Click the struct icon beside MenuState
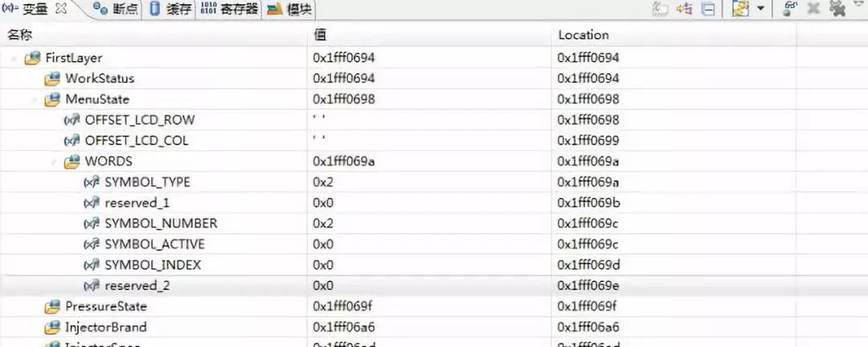The image size is (868, 347). pyautogui.click(x=52, y=100)
